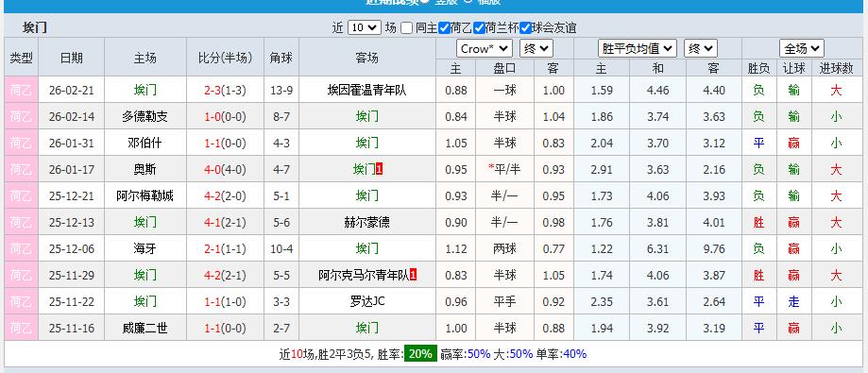Open the 4-1(2-1) score link

click(226, 223)
